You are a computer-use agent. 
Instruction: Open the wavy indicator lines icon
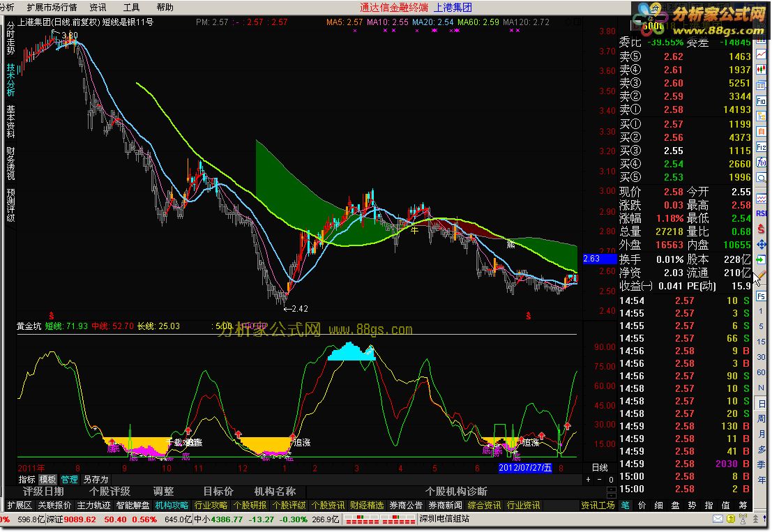761,199
